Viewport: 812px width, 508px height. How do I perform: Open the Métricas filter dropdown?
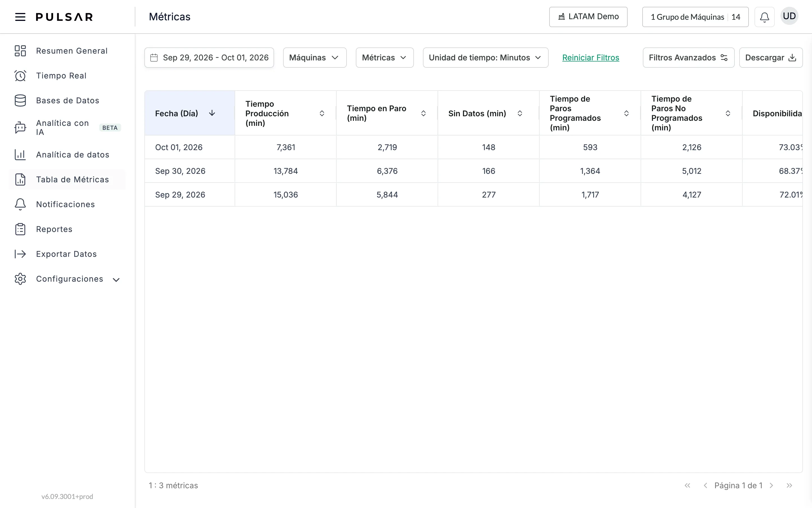385,58
